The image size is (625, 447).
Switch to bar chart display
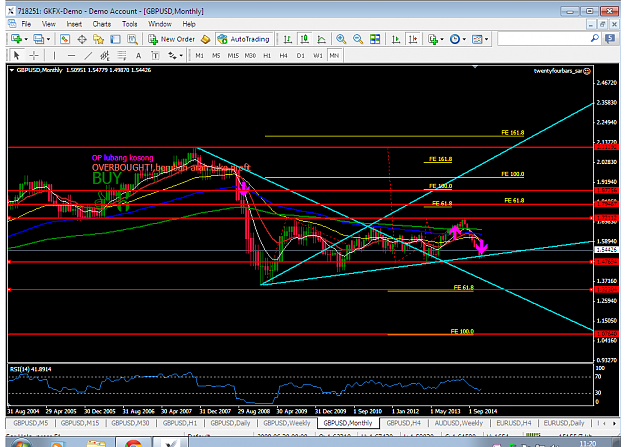pyautogui.click(x=287, y=39)
